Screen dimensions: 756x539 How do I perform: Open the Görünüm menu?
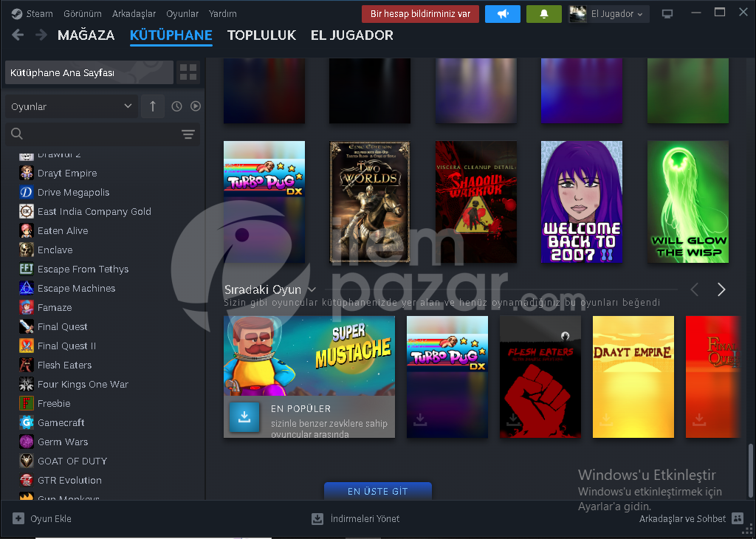pos(83,14)
